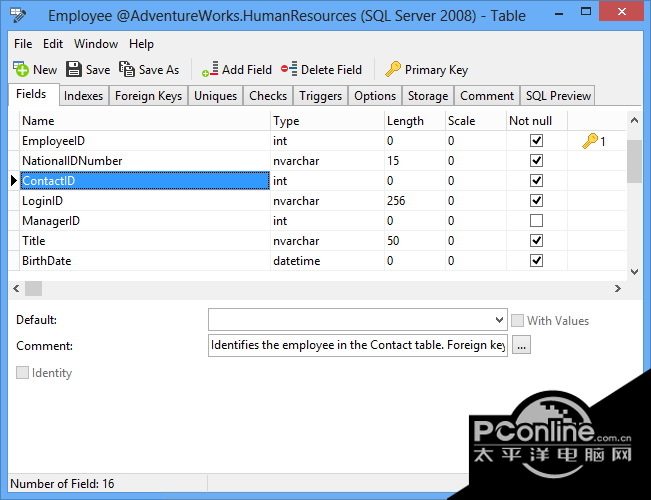Switch to the Triggers tab

coord(321,96)
